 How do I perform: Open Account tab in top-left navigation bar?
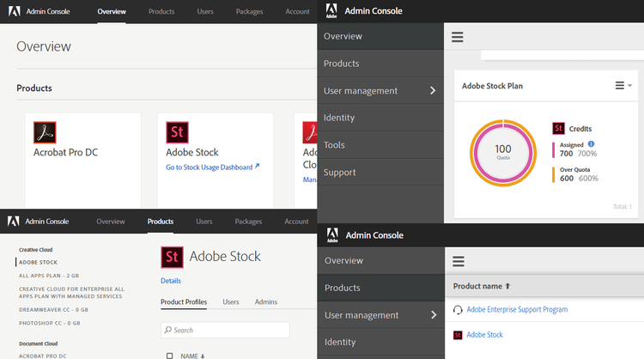tap(297, 11)
